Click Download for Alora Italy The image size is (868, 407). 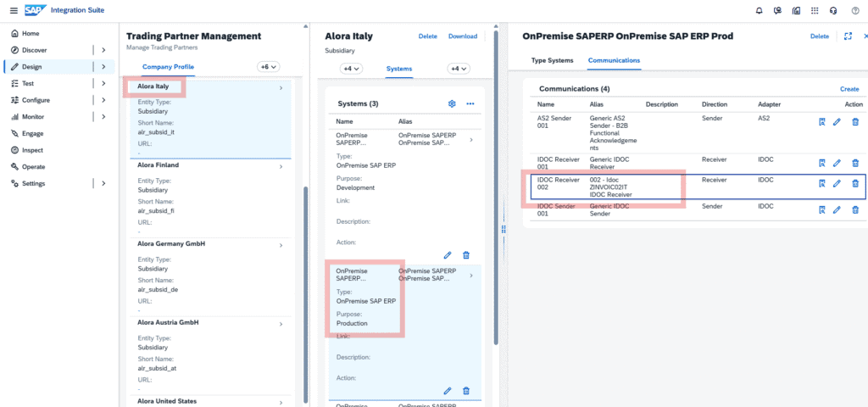[x=463, y=36]
